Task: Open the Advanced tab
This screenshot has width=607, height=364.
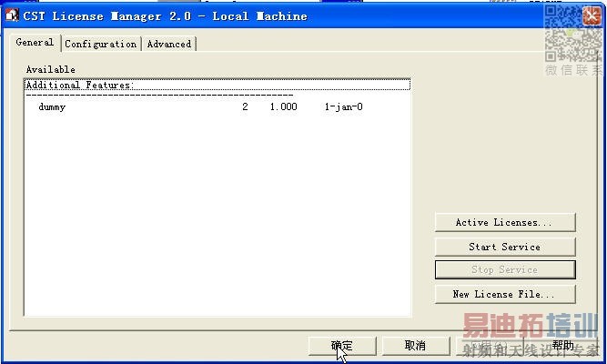Action: [x=169, y=45]
